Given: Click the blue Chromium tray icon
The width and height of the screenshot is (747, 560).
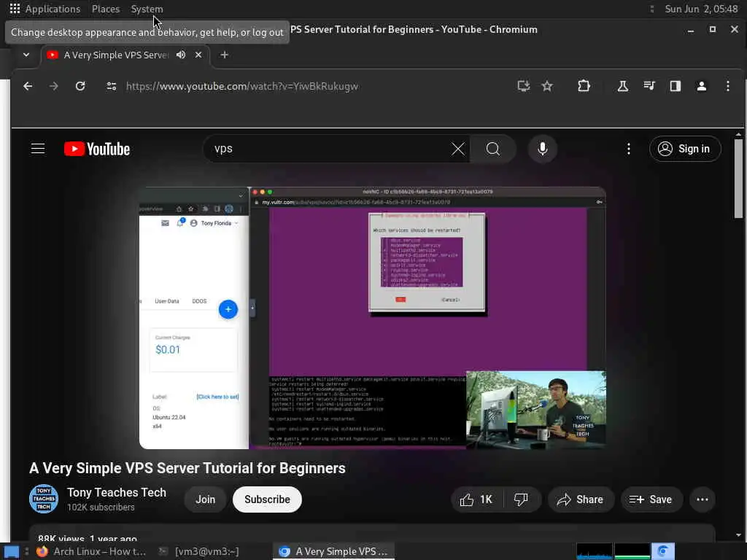Looking at the screenshot, I should point(662,551).
